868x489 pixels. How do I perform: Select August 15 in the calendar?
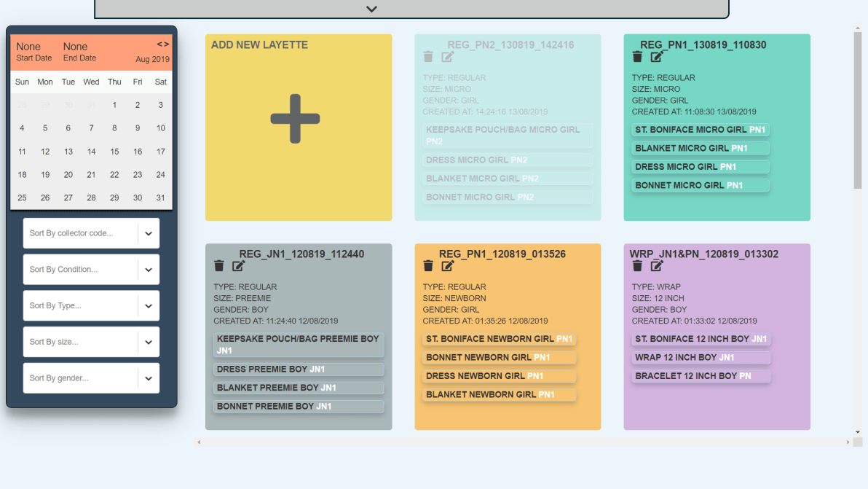pyautogui.click(x=114, y=152)
